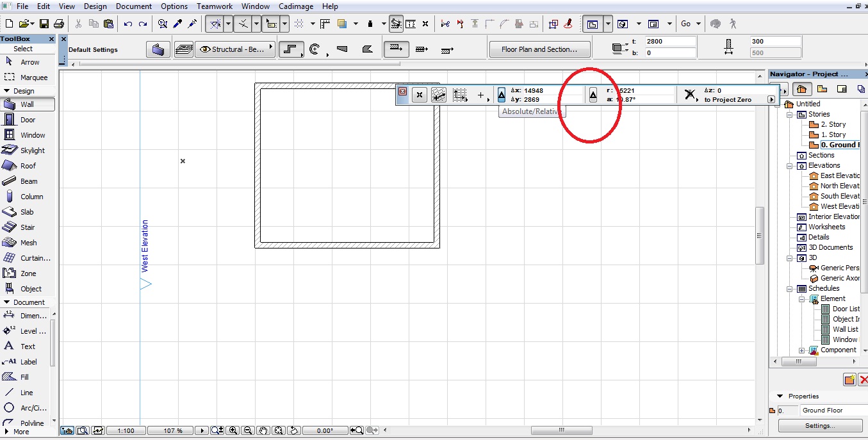Select the Wall tool
868x440 pixels.
point(28,104)
